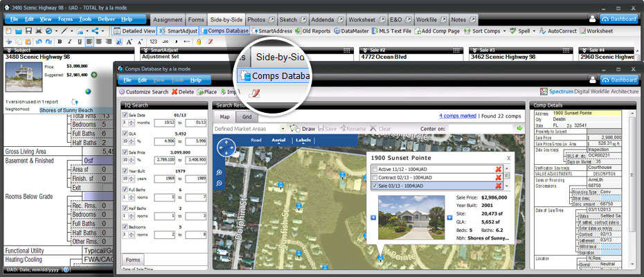Open the Deliver menu

tap(107, 19)
